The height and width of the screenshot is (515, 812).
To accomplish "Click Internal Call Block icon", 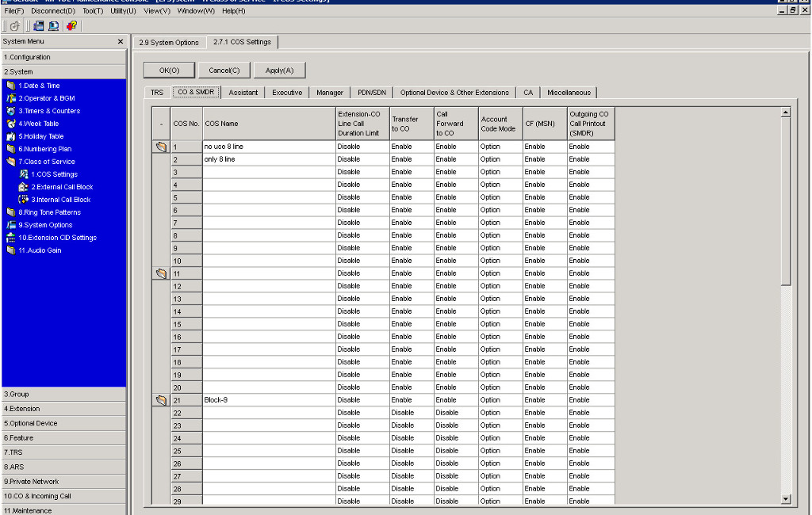I will (x=23, y=200).
